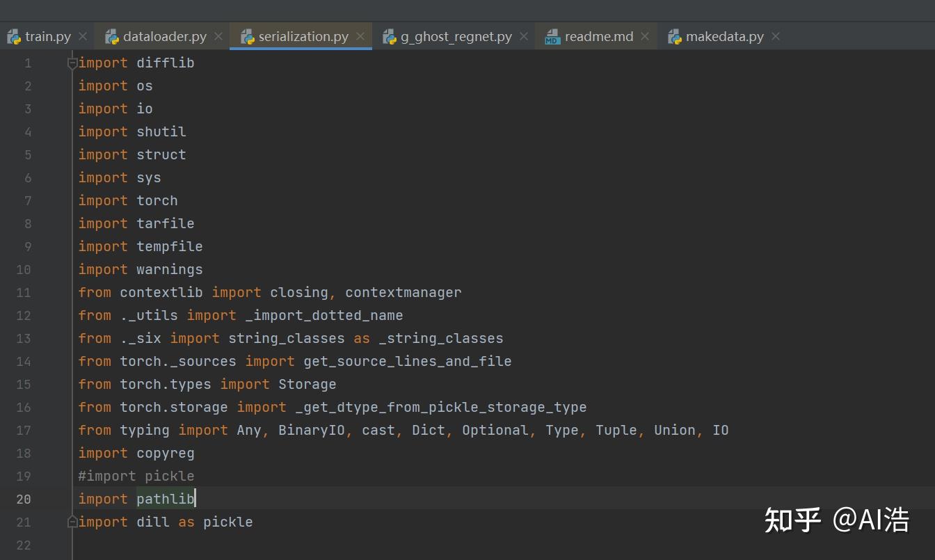Image resolution: width=935 pixels, height=560 pixels.
Task: Click the fold marker next to line 21
Action: [72, 521]
